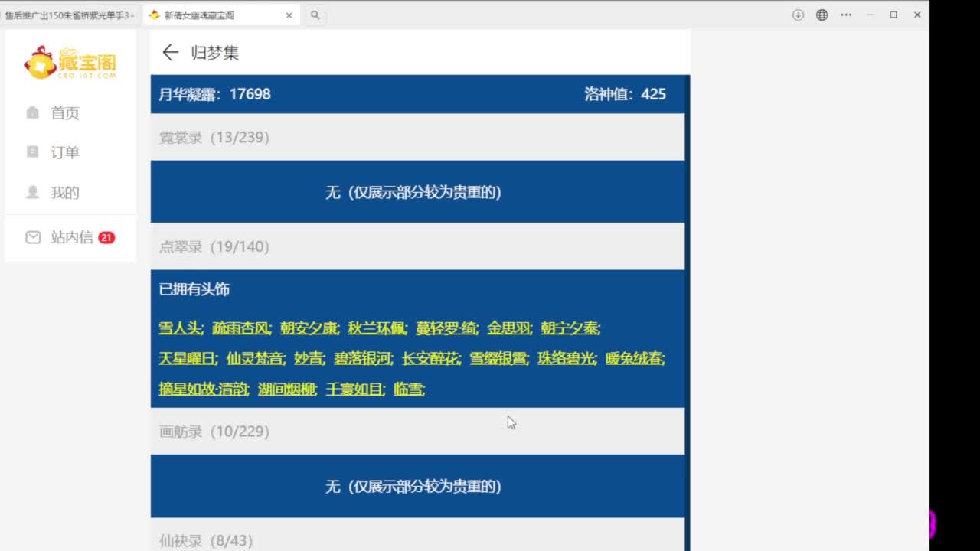980x551 pixels.
Task: Close the browser window
Action: pos(917,15)
